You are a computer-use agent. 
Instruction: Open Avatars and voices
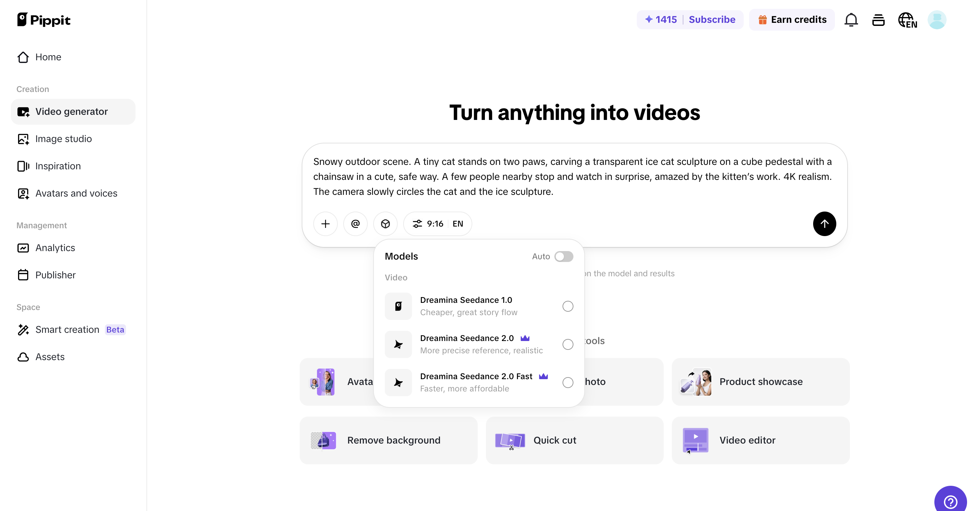pos(73,193)
